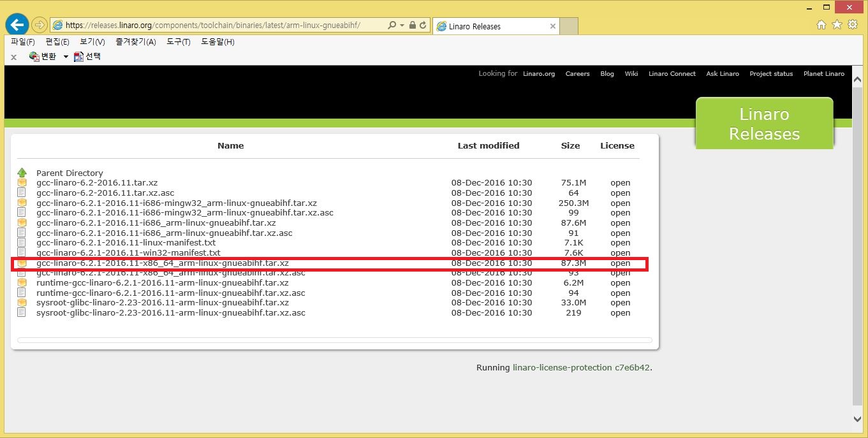
Task: Open the linaro-license-protection c7e6b42 link
Action: click(581, 368)
